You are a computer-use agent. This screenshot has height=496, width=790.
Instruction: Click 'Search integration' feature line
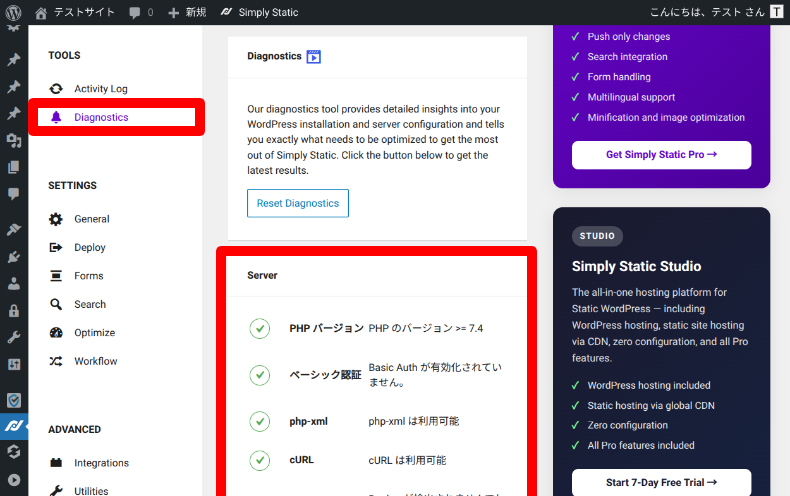(627, 56)
